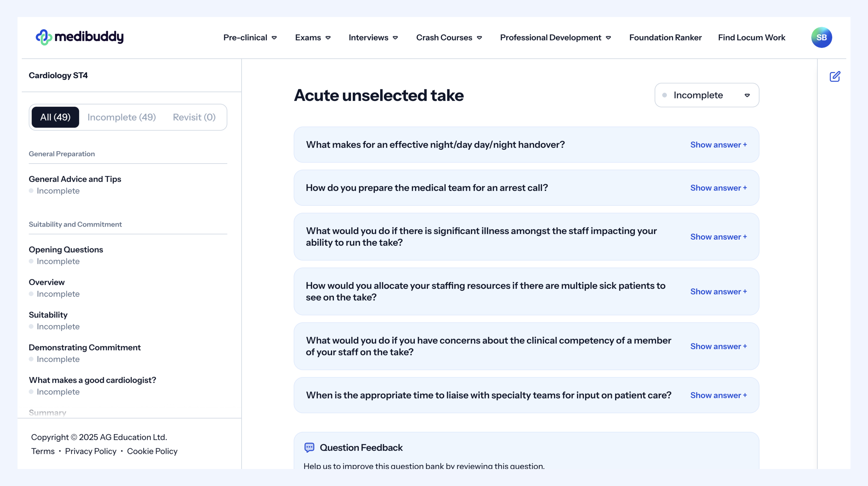The image size is (868, 486).
Task: Open the Demonstrating Commitment section
Action: click(x=85, y=347)
